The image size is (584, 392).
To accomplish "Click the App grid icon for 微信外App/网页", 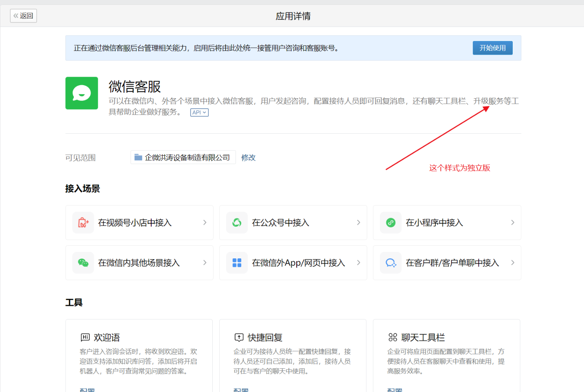I will click(237, 263).
